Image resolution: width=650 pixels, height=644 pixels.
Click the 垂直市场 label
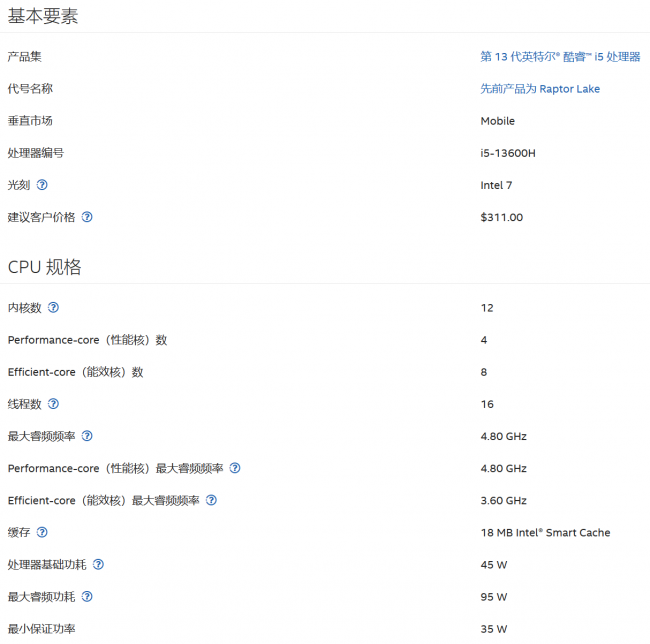tap(30, 121)
